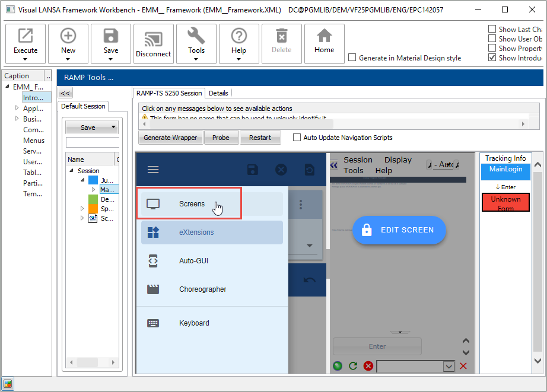Click the workbench icon in status bar
The image size is (547, 392).
[8, 384]
